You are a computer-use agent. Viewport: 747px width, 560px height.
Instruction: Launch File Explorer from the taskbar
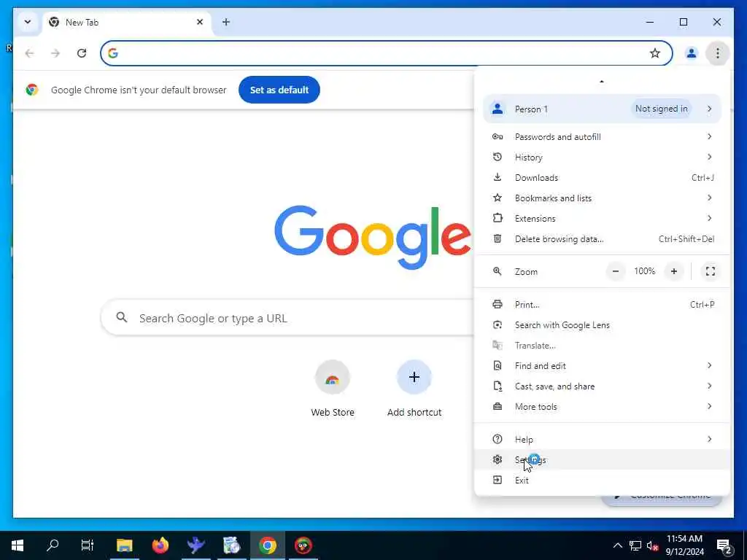(124, 545)
